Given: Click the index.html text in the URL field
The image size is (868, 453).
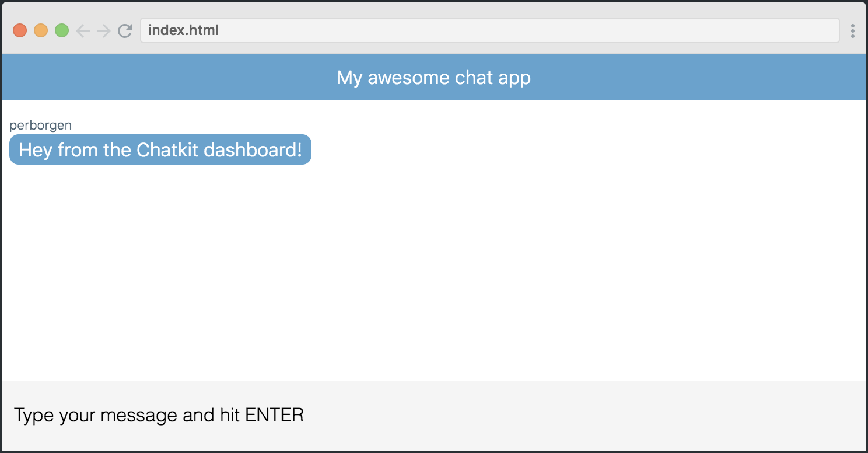Looking at the screenshot, I should pos(183,30).
